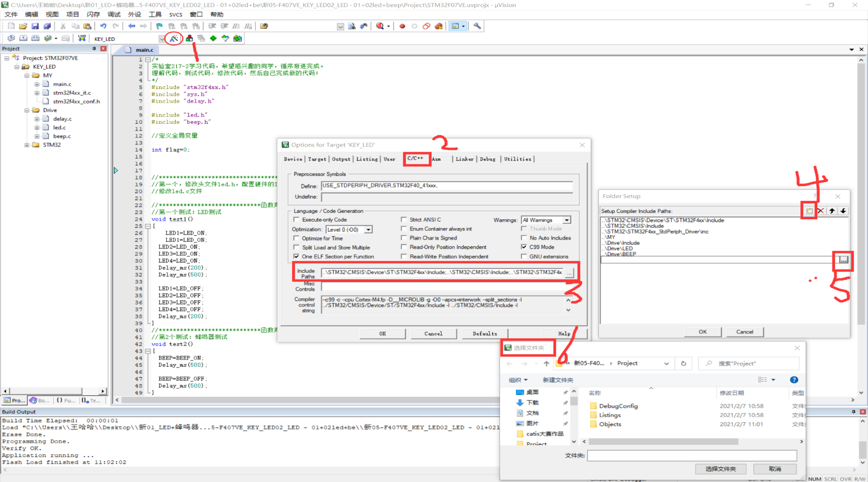
Task: Open the Optimization level dropdown
Action: pos(368,229)
